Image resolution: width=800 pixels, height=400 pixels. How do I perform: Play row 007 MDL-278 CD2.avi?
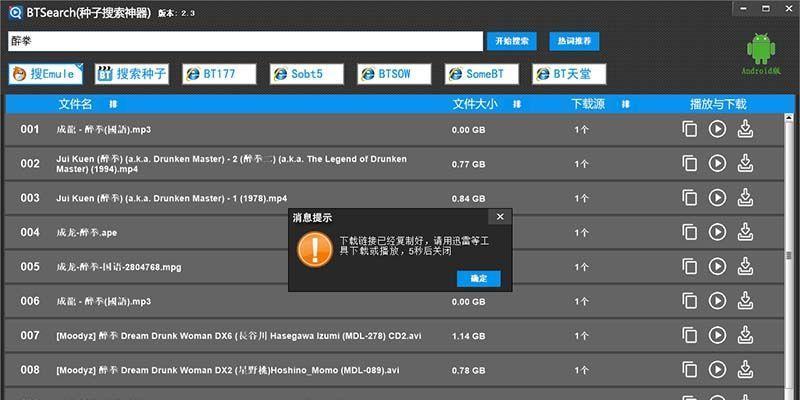(x=717, y=335)
